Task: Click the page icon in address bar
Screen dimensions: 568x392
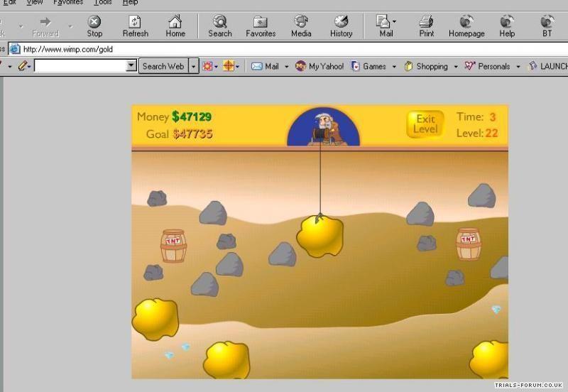Action: pos(14,49)
